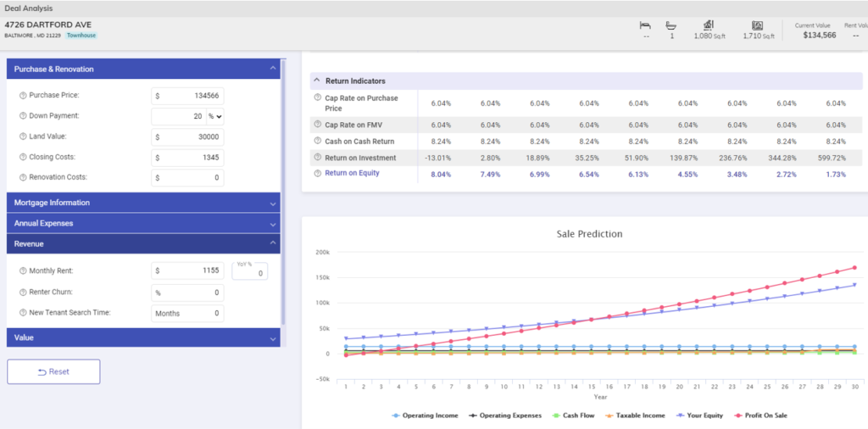
Task: Toggle Operating Expenses series in chart legend
Action: [x=505, y=415]
